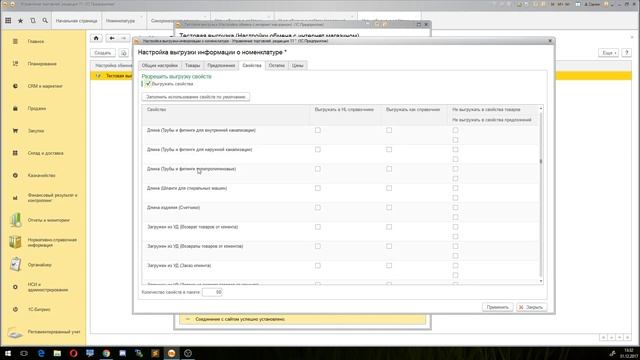Click the Создать button

[102, 53]
